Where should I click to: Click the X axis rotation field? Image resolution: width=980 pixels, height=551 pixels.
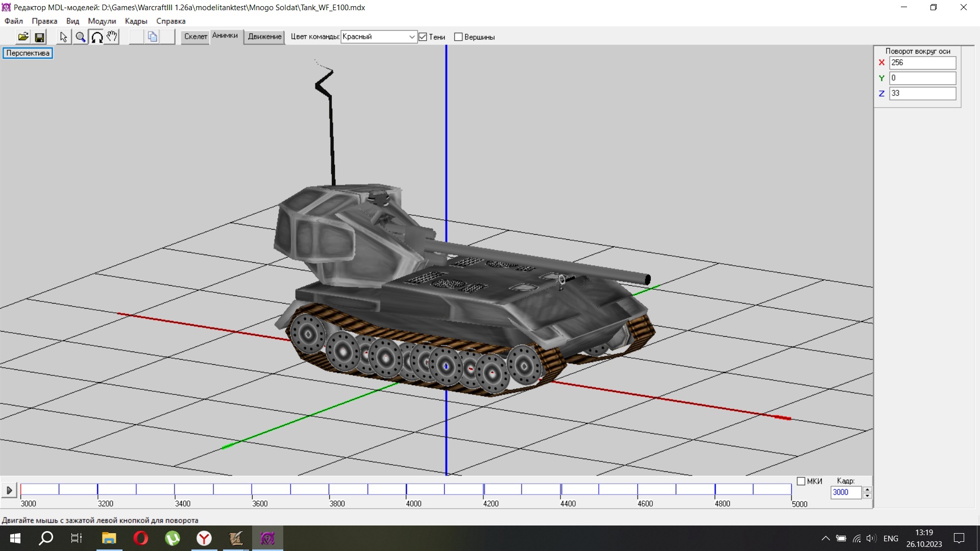922,63
